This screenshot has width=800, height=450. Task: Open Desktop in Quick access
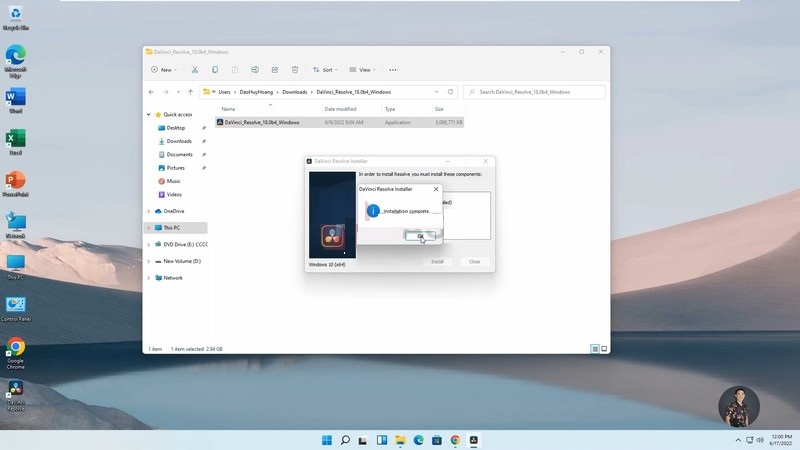click(176, 128)
